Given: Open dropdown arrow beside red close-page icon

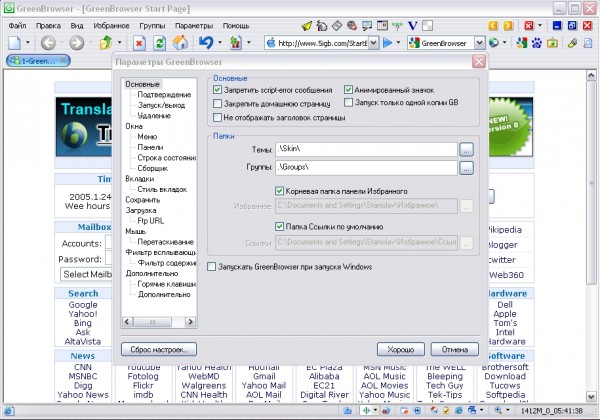Looking at the screenshot, I should (x=540, y=26).
